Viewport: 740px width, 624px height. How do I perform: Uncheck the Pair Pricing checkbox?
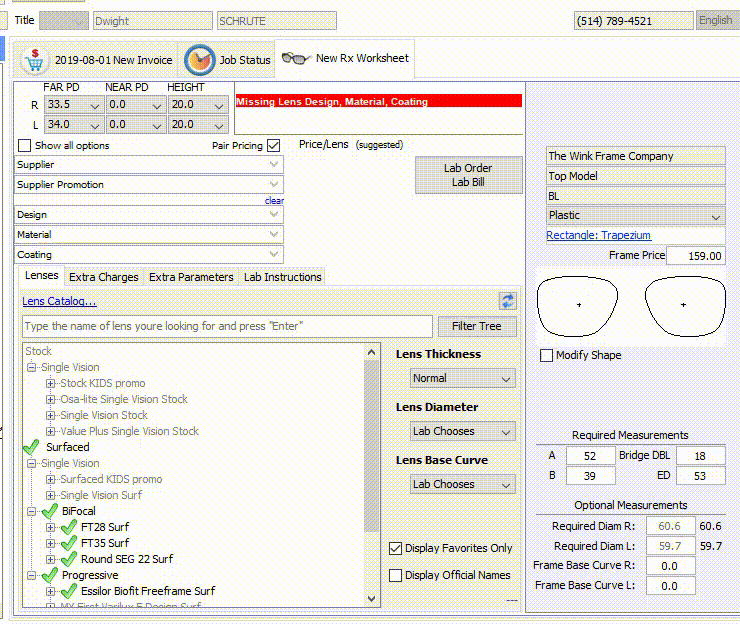pos(273,146)
